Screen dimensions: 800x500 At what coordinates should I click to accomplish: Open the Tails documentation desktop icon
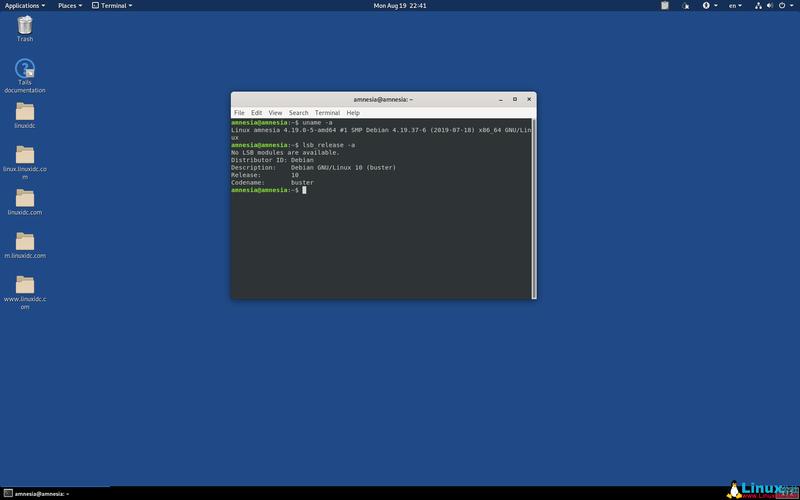[x=24, y=76]
